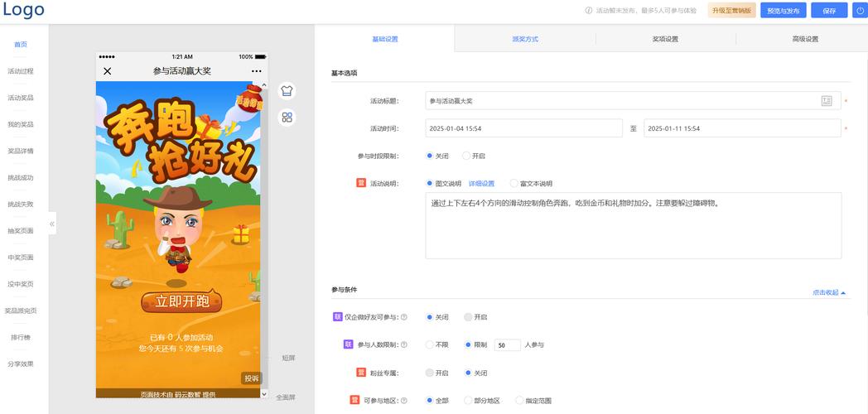Click help icon next to 仅企微好友可参与
This screenshot has width=868, height=414.
(404, 317)
